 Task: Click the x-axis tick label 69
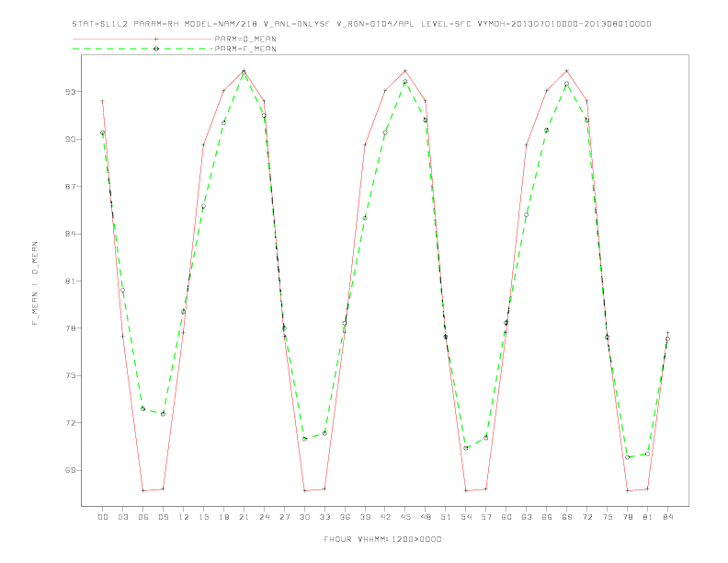click(567, 517)
